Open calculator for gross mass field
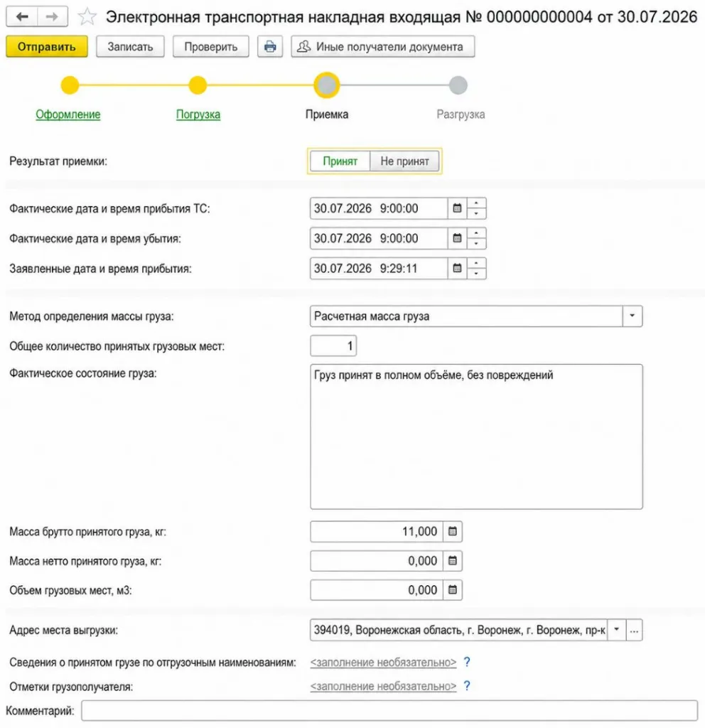Screen dimensions: 705x728 click(453, 532)
